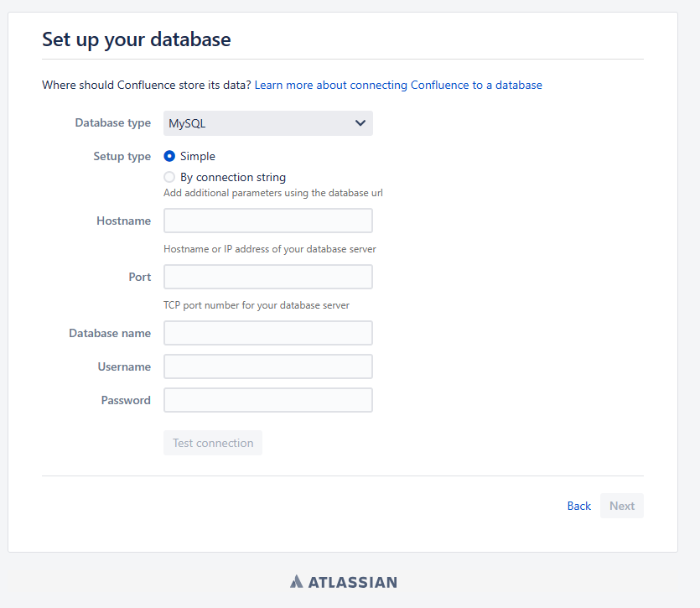Screen dimensions: 700x608
Task: Click 'Hostname or IP address' help text
Action: [270, 249]
